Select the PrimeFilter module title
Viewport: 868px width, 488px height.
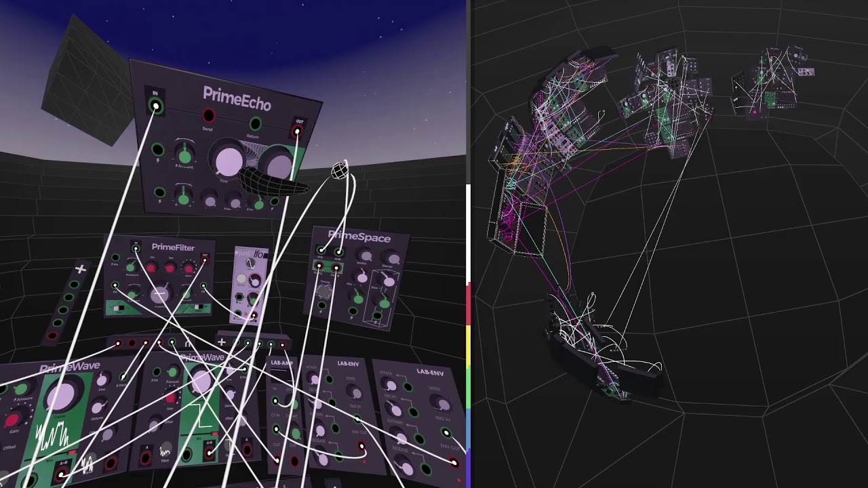click(x=173, y=247)
